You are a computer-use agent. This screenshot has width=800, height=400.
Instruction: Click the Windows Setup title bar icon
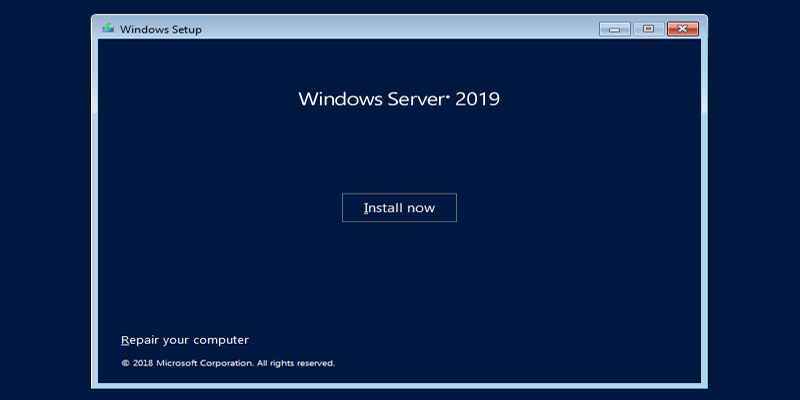[108, 29]
